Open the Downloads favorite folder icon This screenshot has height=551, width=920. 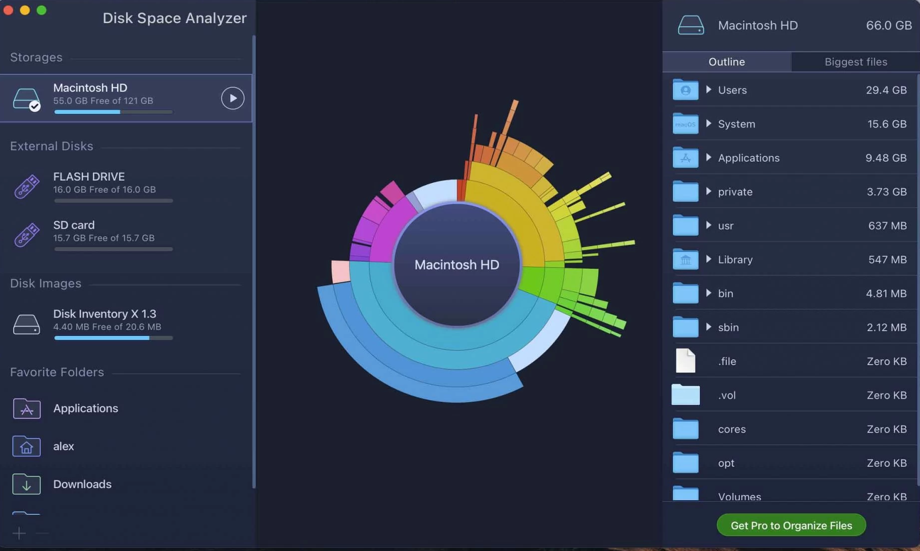coord(26,484)
